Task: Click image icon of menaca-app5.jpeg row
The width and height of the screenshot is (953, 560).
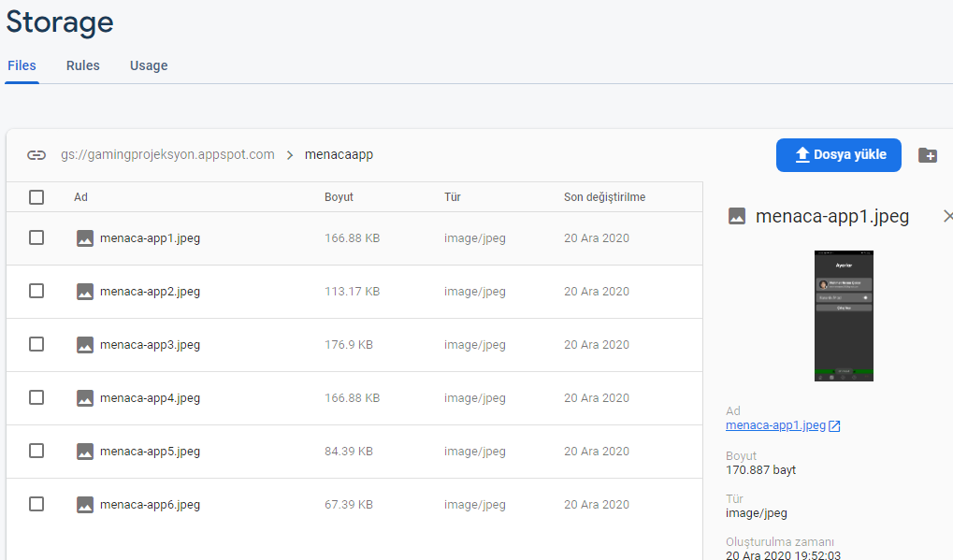Action: click(x=85, y=452)
